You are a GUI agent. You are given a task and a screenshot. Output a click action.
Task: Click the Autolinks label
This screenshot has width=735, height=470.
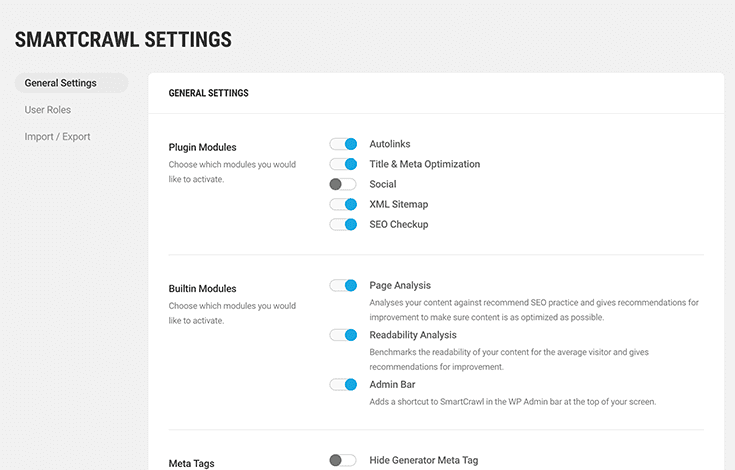pos(390,144)
